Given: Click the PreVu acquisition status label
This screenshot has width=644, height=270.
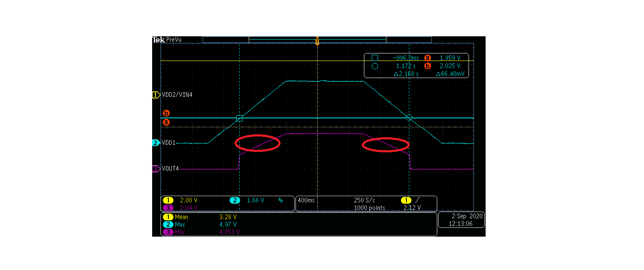Looking at the screenshot, I should [x=174, y=40].
